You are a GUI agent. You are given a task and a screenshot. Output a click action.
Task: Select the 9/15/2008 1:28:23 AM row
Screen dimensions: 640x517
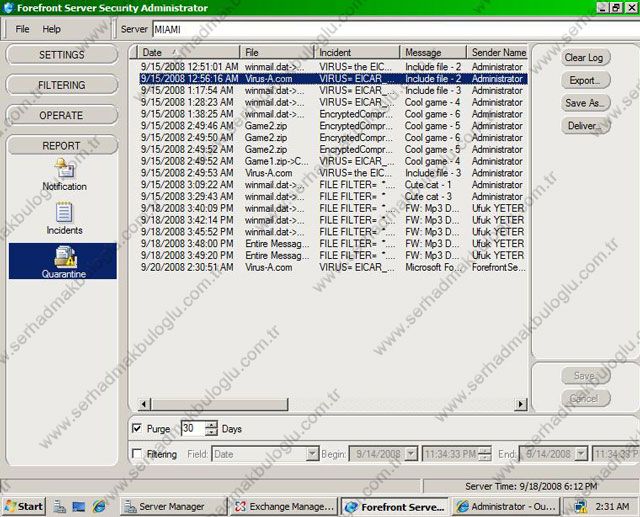pyautogui.click(x=333, y=102)
